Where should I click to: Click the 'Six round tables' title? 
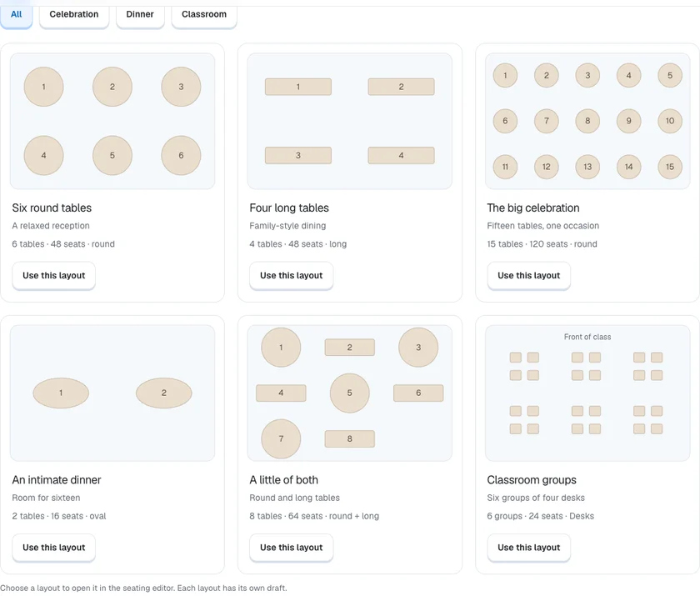point(52,208)
